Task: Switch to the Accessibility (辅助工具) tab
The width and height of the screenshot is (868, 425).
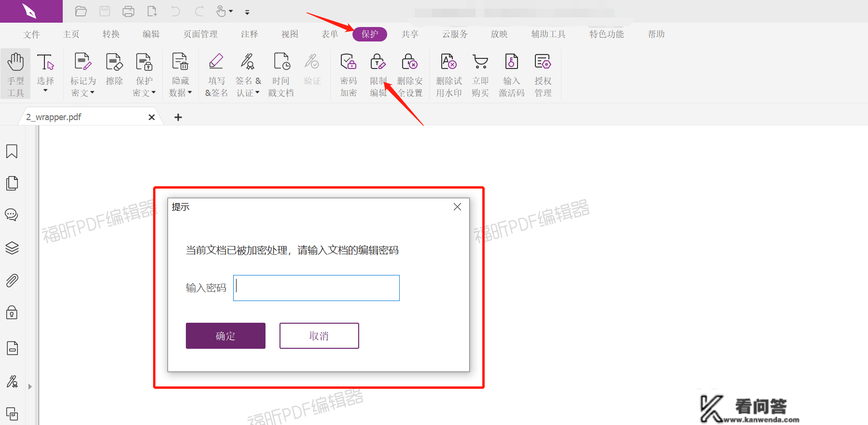Action: point(548,34)
